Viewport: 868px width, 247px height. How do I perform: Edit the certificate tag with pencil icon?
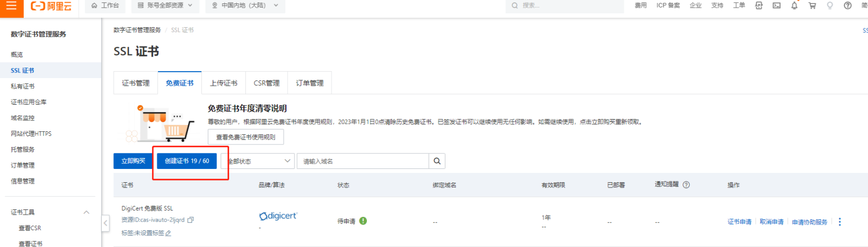tap(168, 233)
